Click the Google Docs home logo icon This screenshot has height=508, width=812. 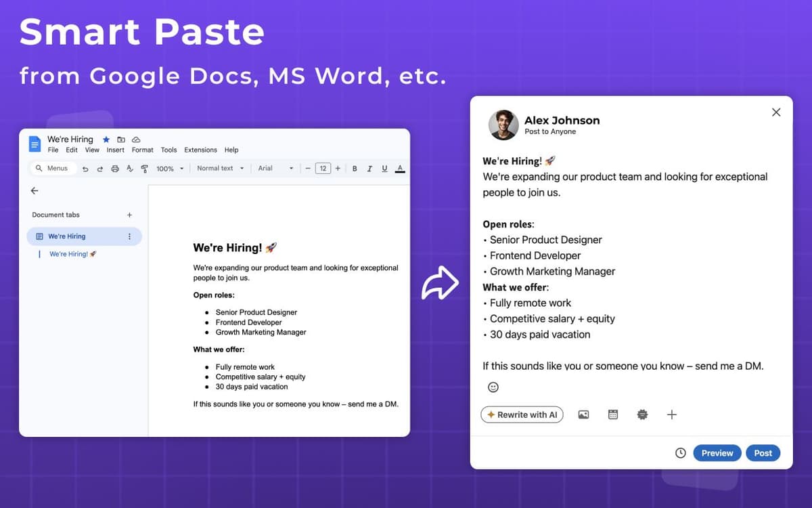pos(35,144)
